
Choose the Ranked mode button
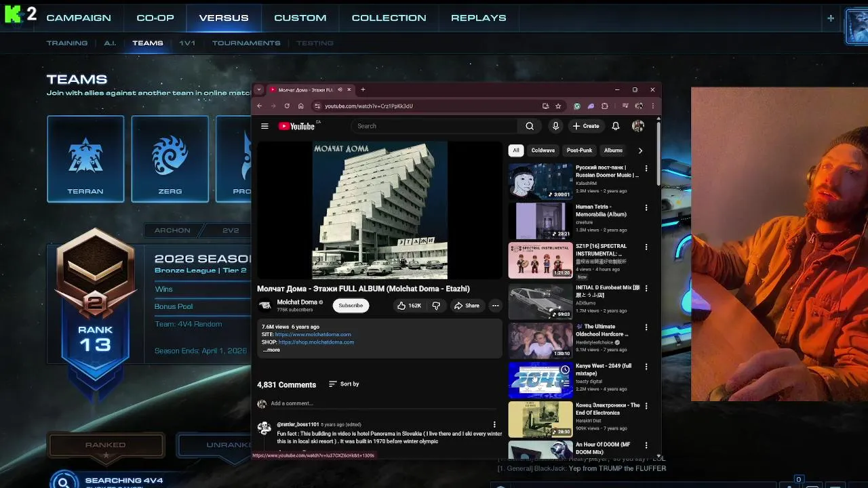106,445
